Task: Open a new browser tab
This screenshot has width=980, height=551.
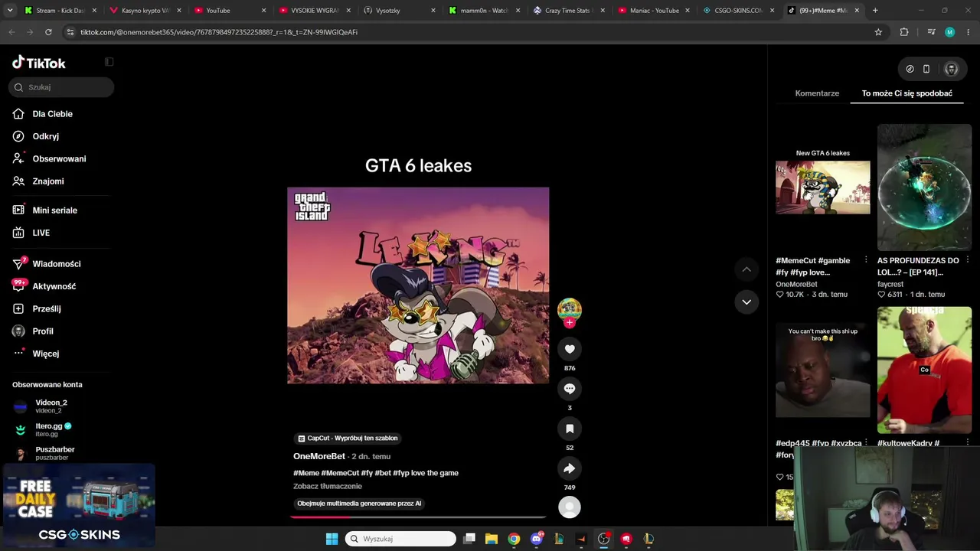Action: click(875, 11)
